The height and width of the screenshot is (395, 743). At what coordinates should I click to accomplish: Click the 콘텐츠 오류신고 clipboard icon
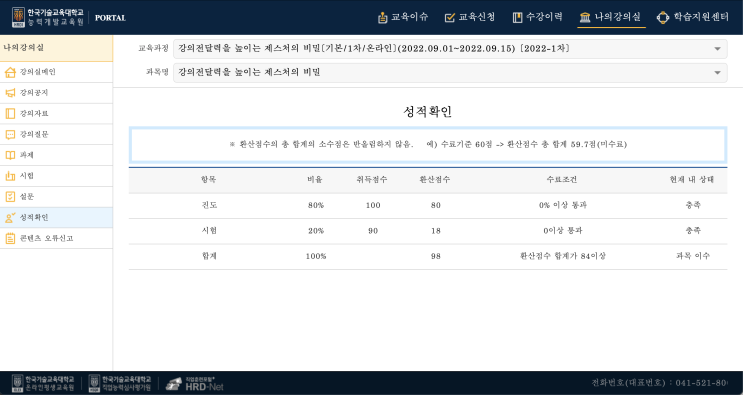[x=10, y=238]
